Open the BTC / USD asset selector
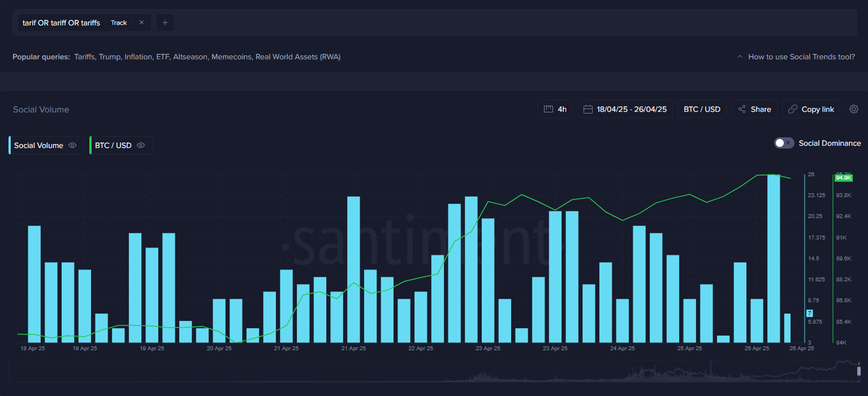 702,108
